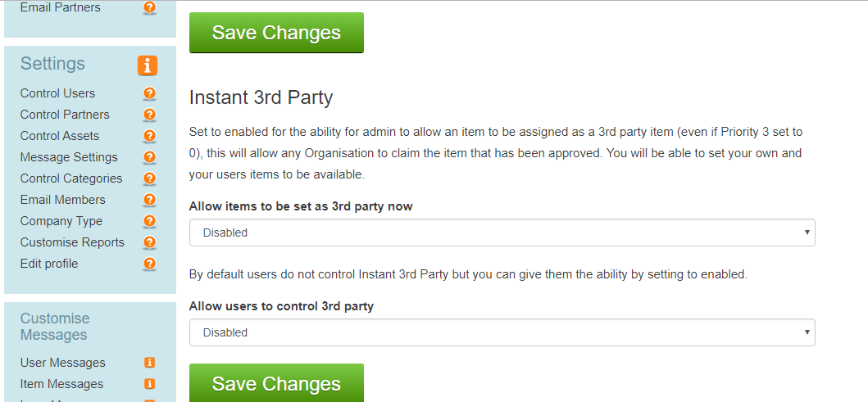Expand the 'Allow users to control 3rd party' dropdown
This screenshot has height=402, width=868.
click(502, 332)
